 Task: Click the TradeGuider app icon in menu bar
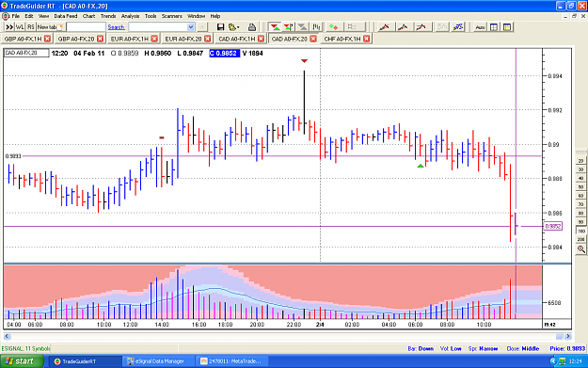[6, 16]
